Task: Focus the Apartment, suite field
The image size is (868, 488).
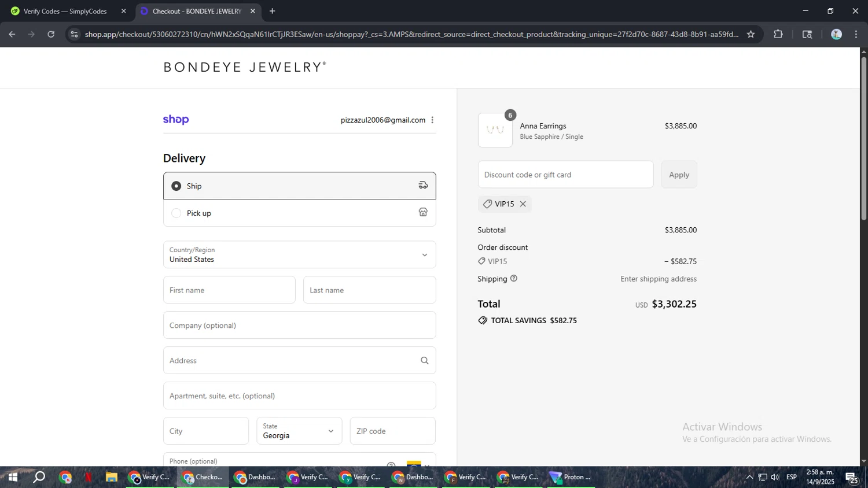Action: (x=299, y=395)
